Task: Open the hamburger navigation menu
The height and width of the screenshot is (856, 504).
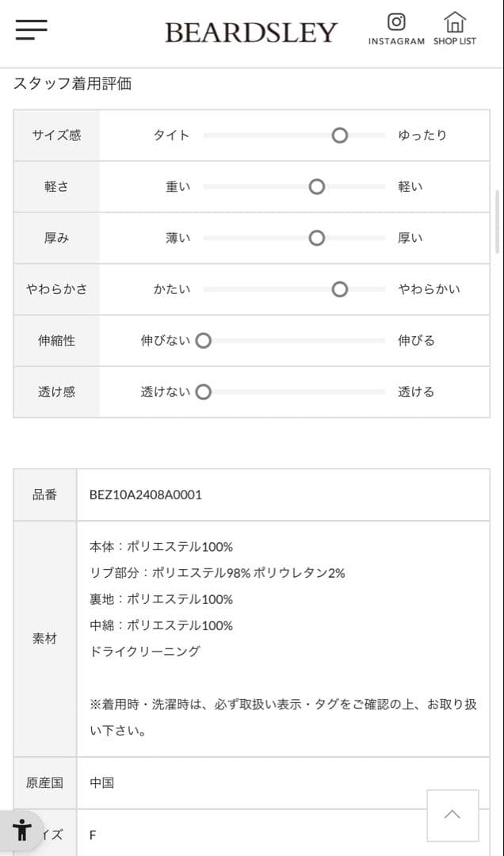Action: 30,29
